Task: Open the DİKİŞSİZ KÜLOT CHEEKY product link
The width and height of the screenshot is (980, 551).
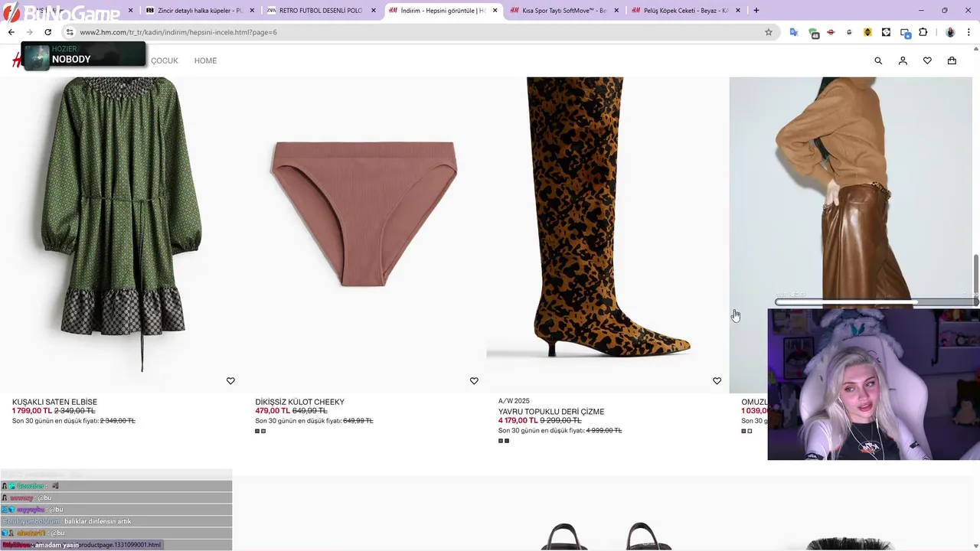Action: point(299,402)
